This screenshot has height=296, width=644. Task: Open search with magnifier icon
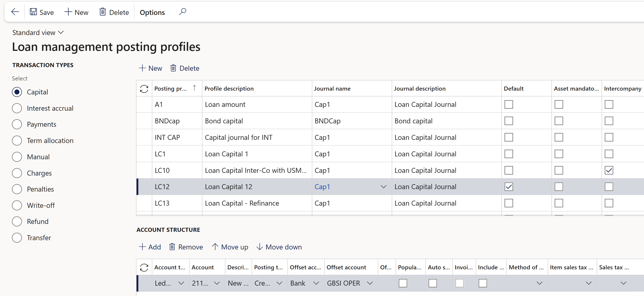pyautogui.click(x=183, y=12)
